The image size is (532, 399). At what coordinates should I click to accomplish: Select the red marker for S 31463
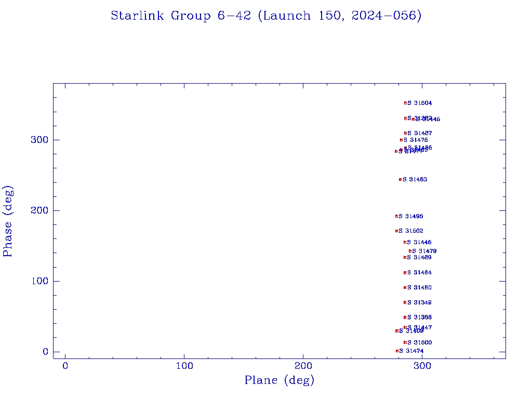click(x=400, y=179)
